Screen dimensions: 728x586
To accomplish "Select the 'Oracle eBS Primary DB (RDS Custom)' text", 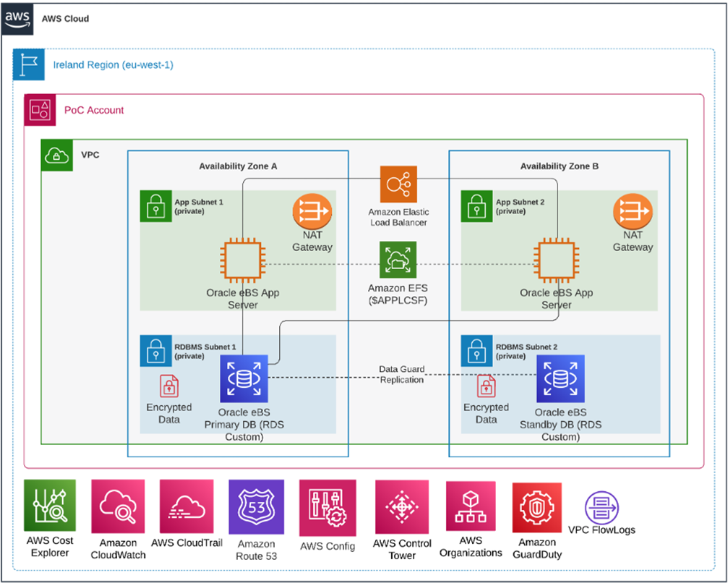I will click(x=244, y=425).
